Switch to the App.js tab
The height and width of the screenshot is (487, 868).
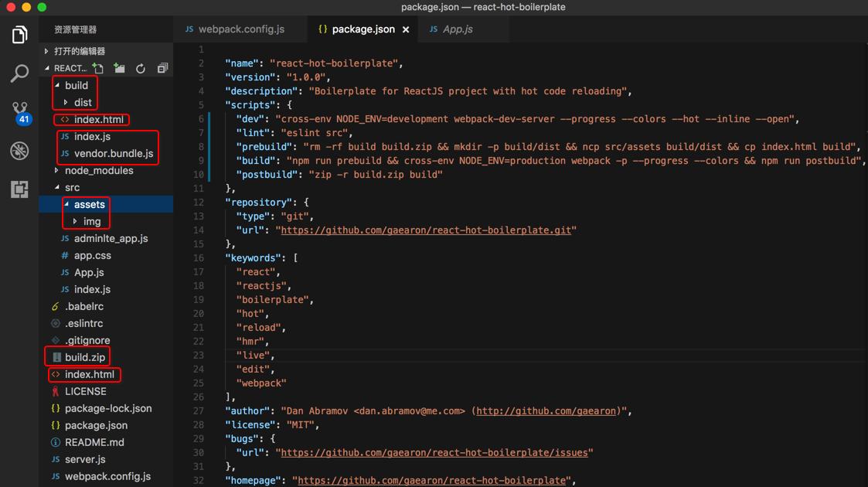click(457, 29)
